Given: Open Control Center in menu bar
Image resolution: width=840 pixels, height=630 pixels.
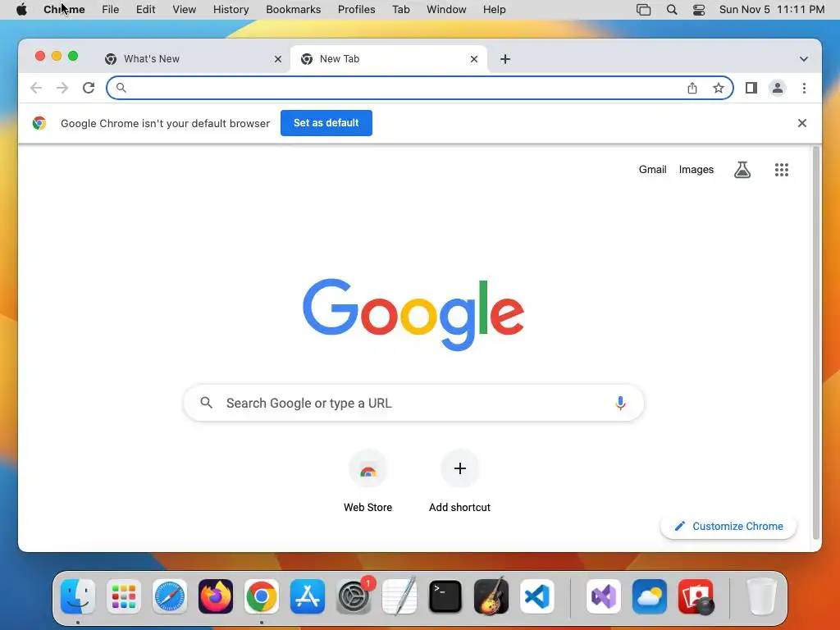Looking at the screenshot, I should (x=699, y=10).
